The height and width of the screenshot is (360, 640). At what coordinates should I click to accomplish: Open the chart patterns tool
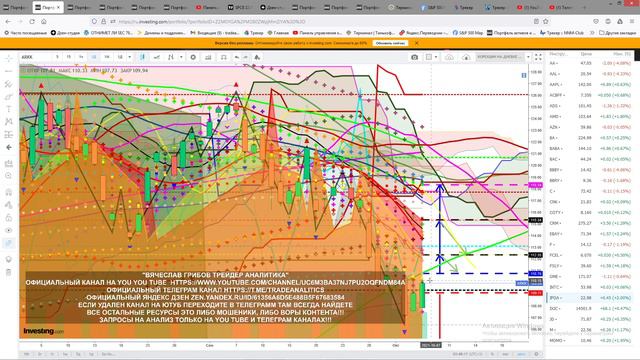pyautogui.click(x=9, y=122)
